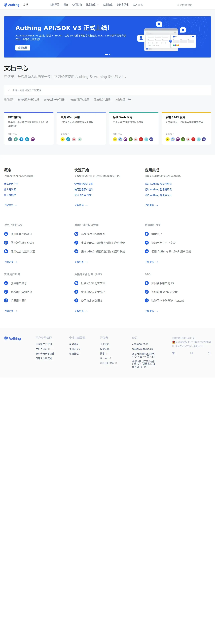Open the 身份自动化 nav item
215x644 pixels.
(x=122, y=5)
